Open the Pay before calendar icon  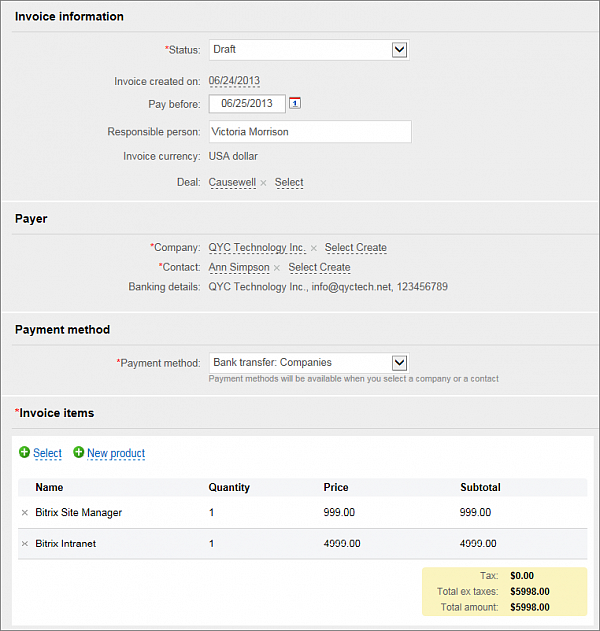click(x=295, y=103)
